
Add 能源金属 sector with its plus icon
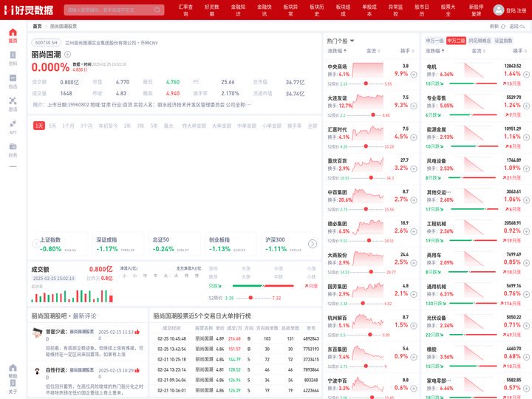click(x=526, y=137)
